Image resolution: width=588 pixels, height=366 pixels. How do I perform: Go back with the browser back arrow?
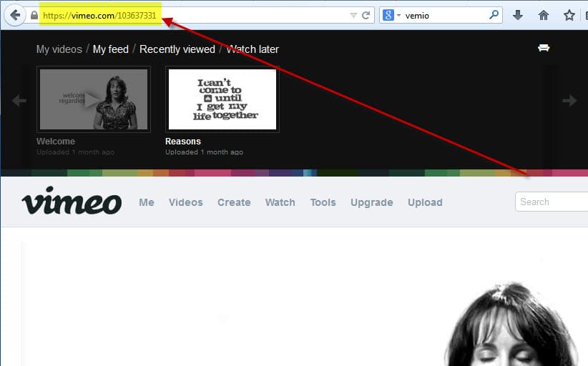(15, 15)
